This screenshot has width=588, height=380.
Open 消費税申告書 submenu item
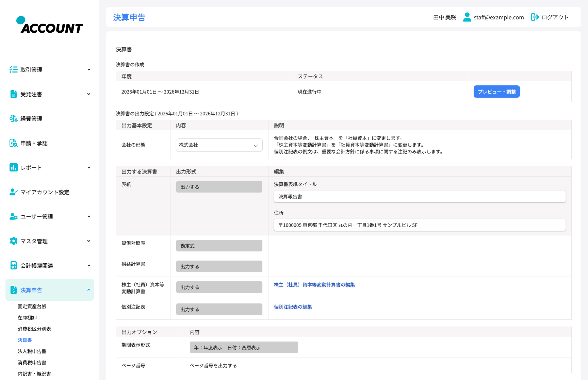32,363
